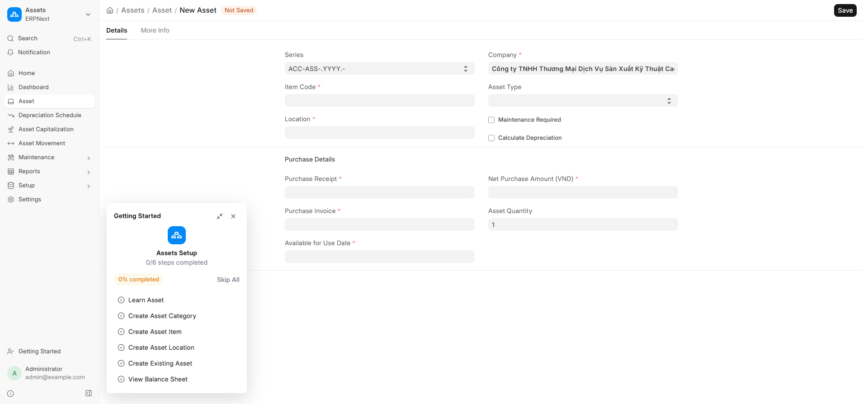Enable the Calculate Depreciation checkbox

click(491, 138)
